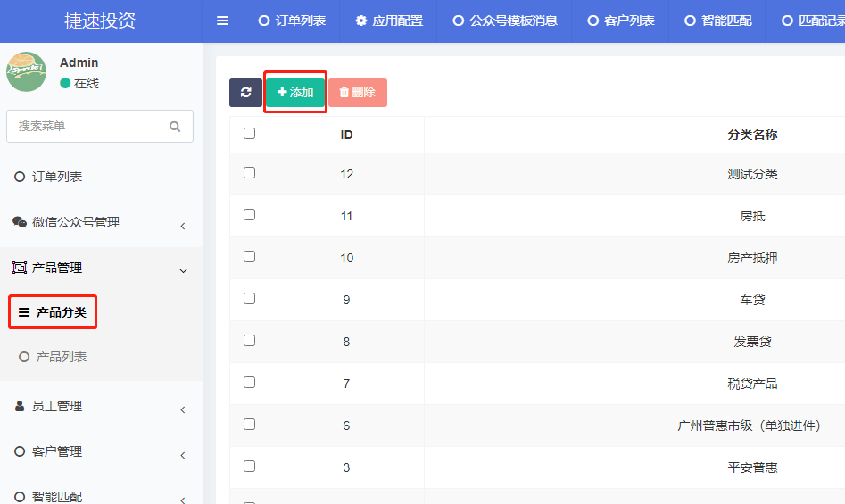
Task: Click the 发票贷 name cell
Action: 752,342
